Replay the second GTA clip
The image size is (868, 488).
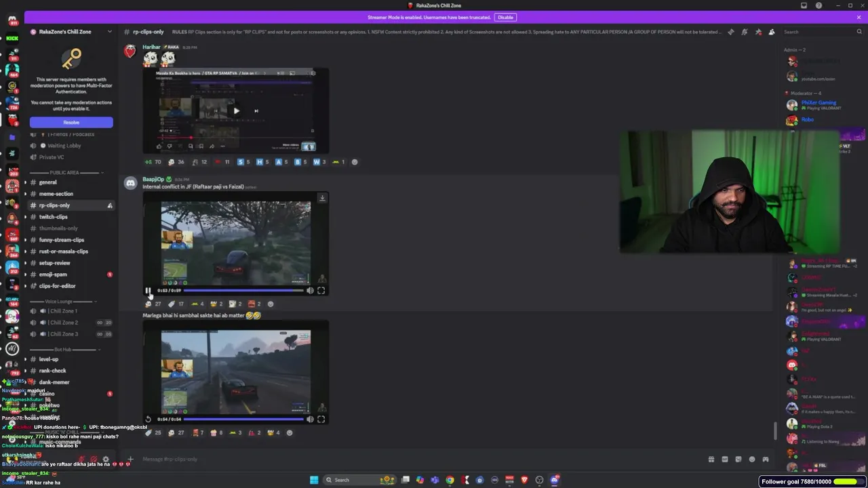click(148, 419)
